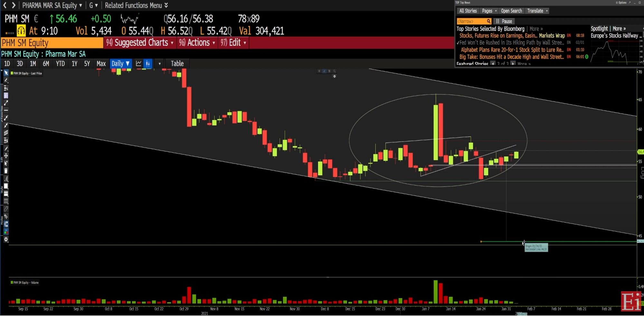Image resolution: width=644 pixels, height=316 pixels.
Task: Select the arrow pointer tool in chart toolbar
Action: pos(6,73)
